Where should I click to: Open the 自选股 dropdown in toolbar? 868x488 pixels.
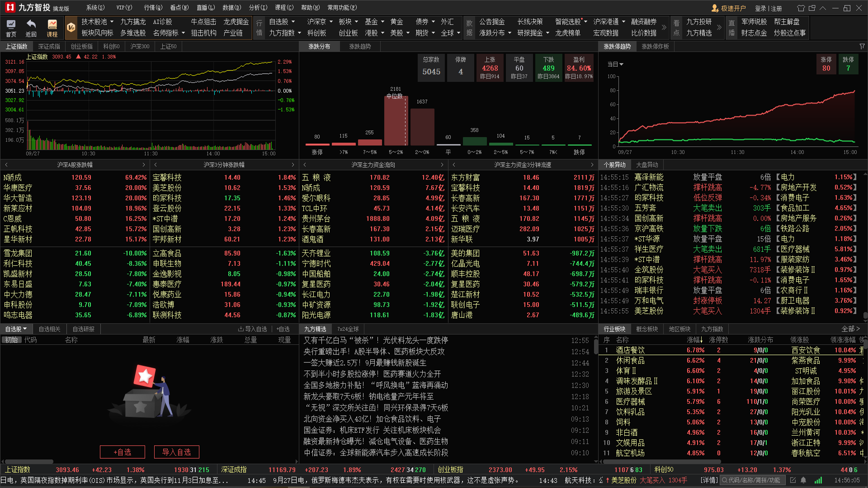[x=282, y=22]
